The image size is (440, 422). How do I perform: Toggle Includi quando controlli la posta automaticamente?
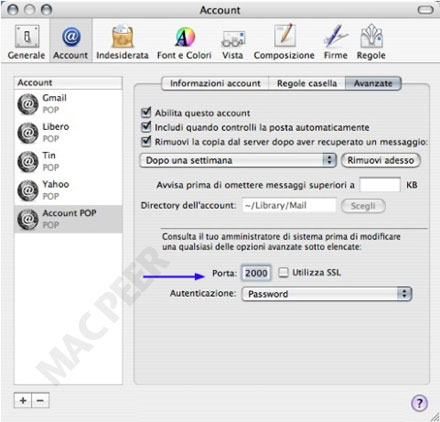146,127
